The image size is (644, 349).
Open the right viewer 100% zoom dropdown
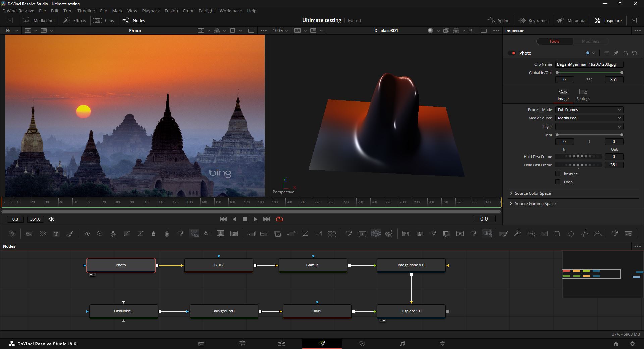pyautogui.click(x=280, y=30)
